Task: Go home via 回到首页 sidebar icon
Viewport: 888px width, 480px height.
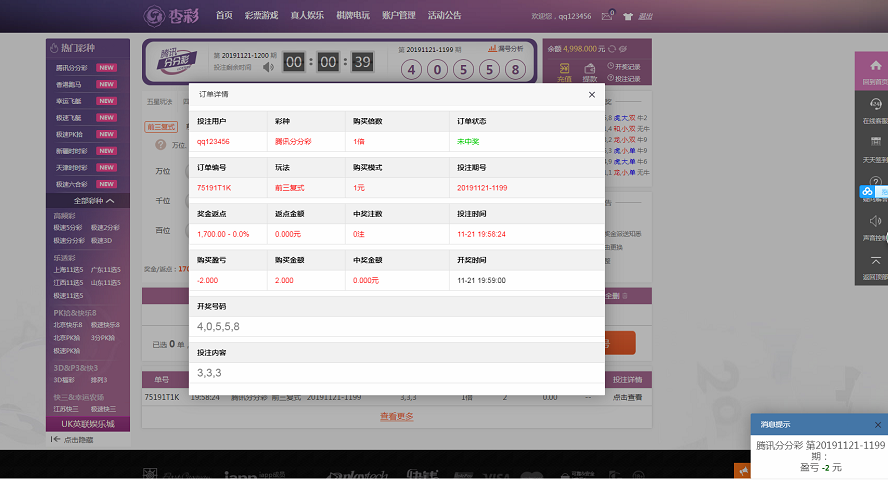Action: [875, 71]
